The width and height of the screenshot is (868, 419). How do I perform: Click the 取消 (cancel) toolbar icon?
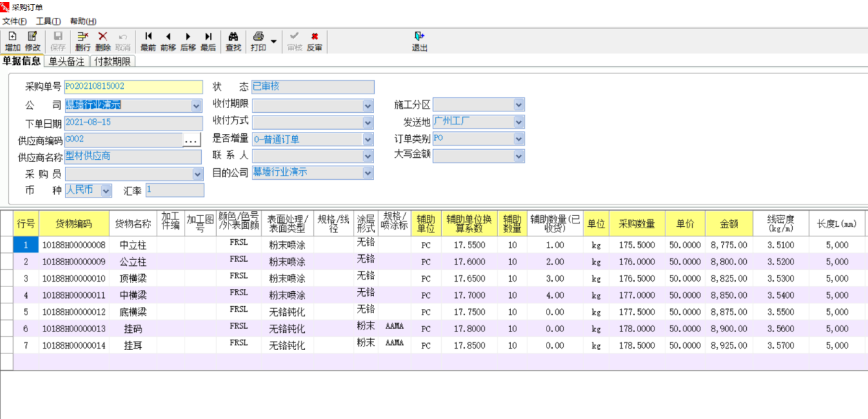[x=122, y=42]
